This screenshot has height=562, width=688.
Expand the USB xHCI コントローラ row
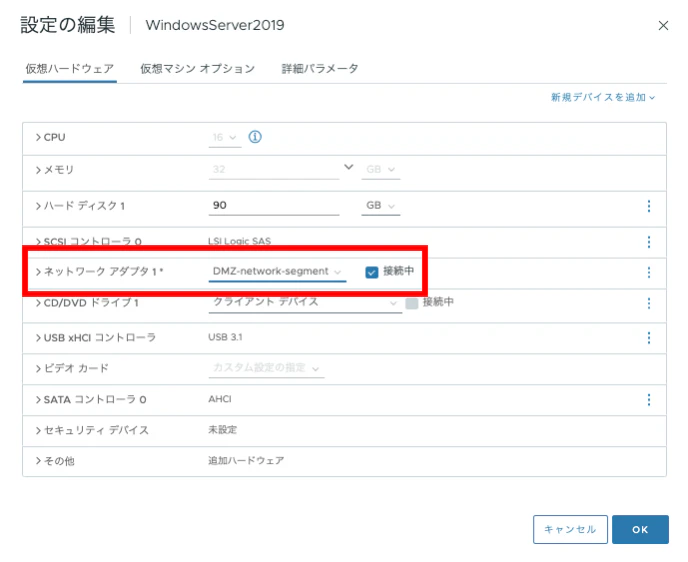[38, 337]
